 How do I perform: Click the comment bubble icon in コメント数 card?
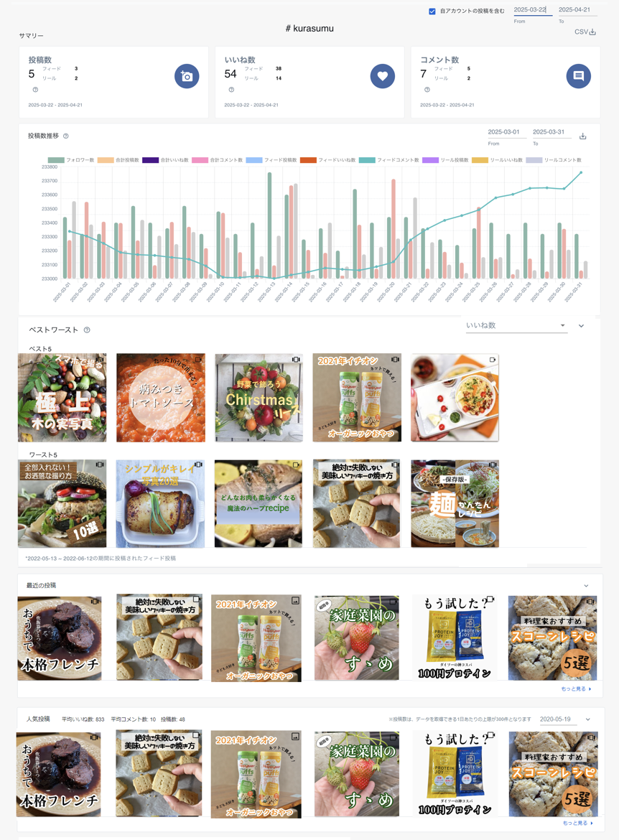(x=578, y=76)
